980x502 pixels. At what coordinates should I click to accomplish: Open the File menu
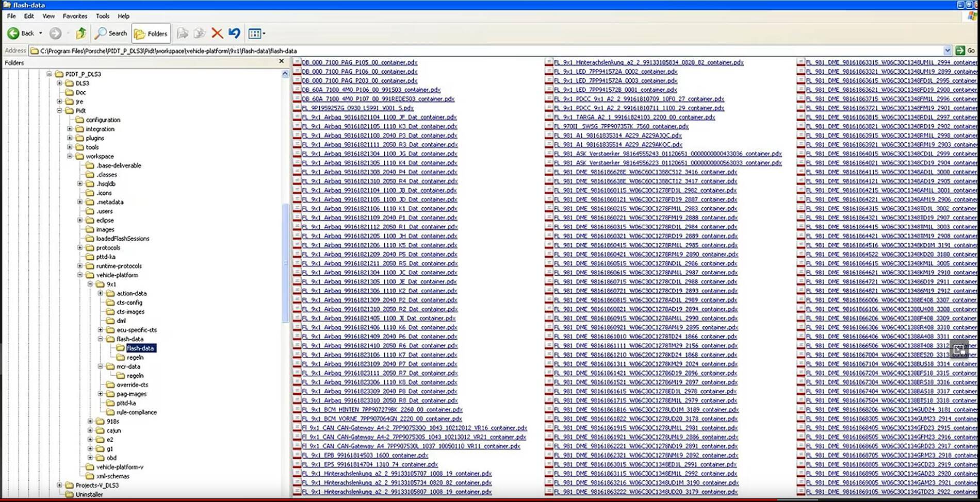(x=11, y=16)
